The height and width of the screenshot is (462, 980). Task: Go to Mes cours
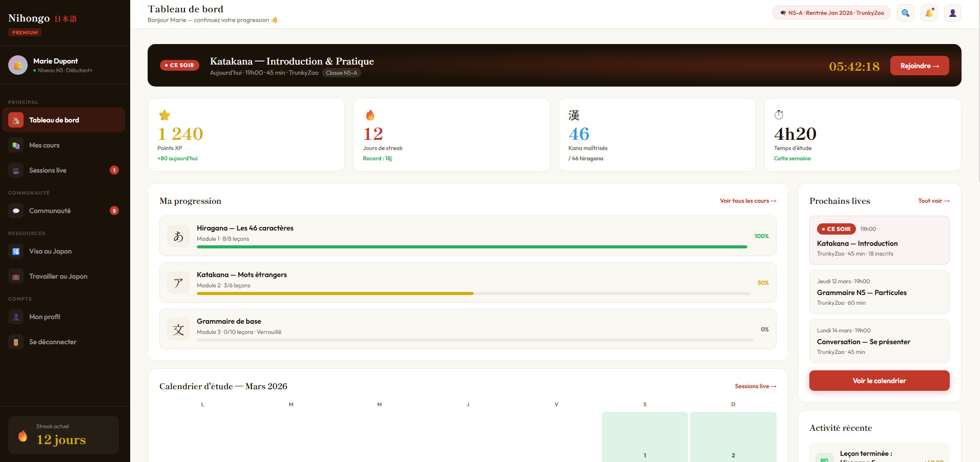point(64,145)
